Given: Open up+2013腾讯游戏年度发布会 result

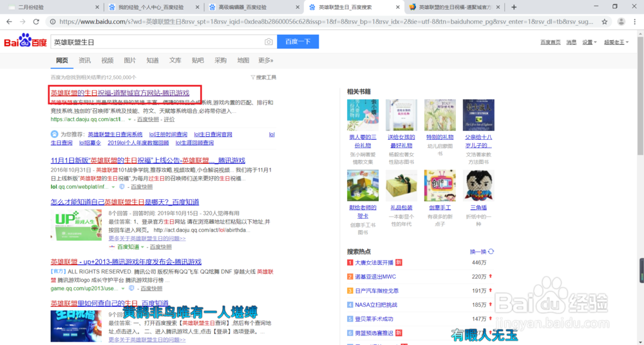Looking at the screenshot, I should tap(126, 262).
